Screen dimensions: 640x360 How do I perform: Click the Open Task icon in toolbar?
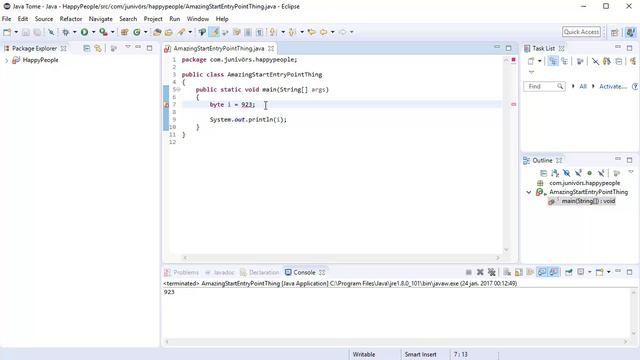169,32
